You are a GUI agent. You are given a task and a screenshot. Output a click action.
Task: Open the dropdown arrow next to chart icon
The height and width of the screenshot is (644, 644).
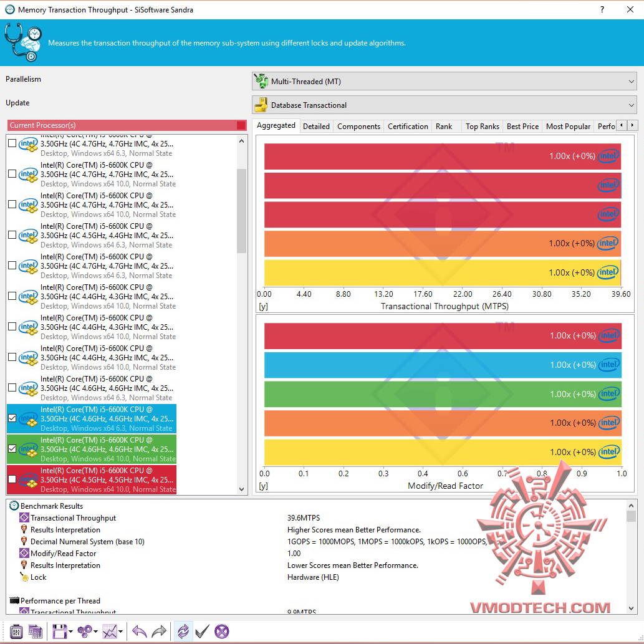120,632
